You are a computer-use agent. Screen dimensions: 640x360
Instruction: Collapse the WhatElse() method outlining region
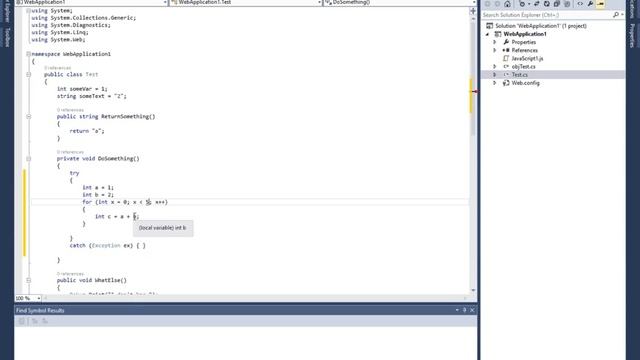point(29,280)
